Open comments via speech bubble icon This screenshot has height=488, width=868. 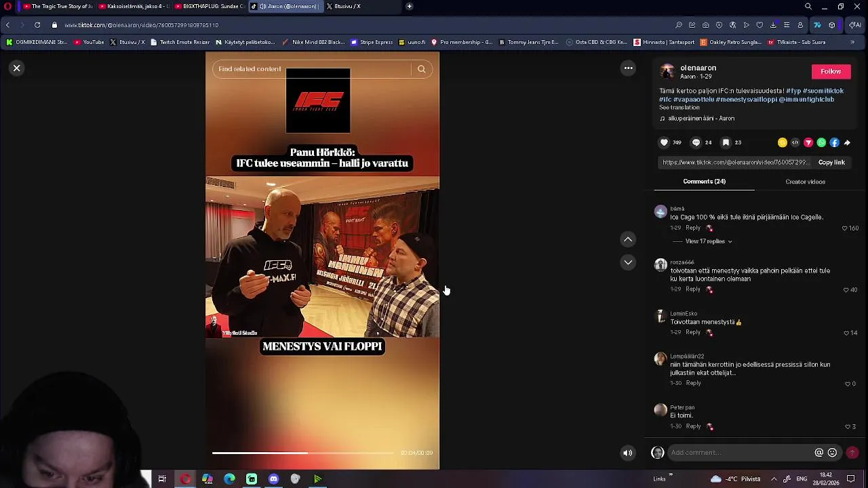coord(696,142)
